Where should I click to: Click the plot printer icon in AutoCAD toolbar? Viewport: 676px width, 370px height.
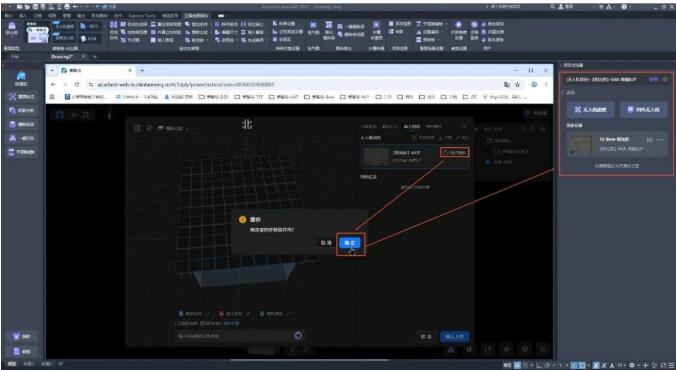[67, 7]
